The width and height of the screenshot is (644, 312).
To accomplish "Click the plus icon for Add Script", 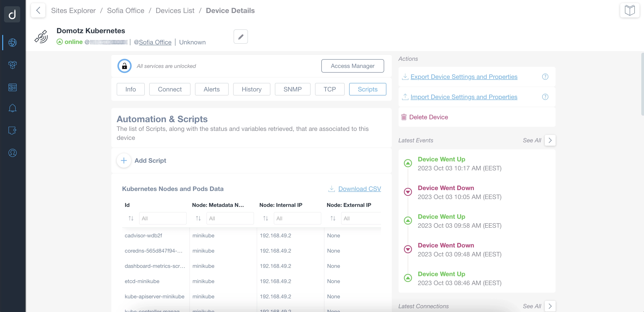I will coord(124,160).
